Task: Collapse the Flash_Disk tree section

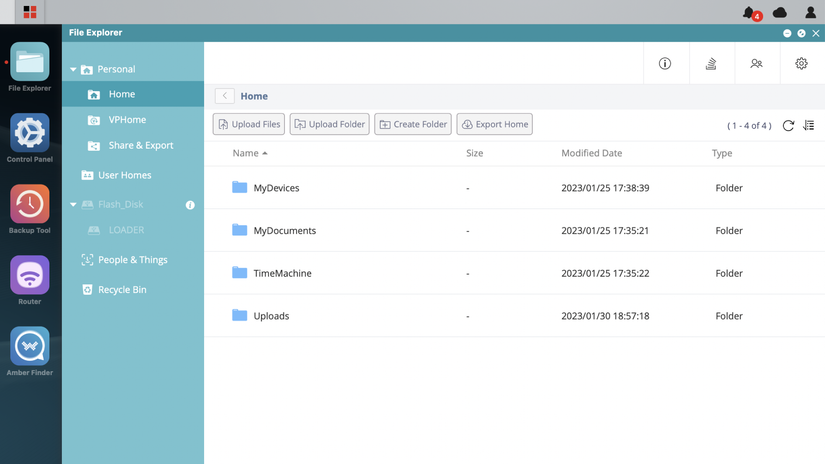Action: point(73,204)
